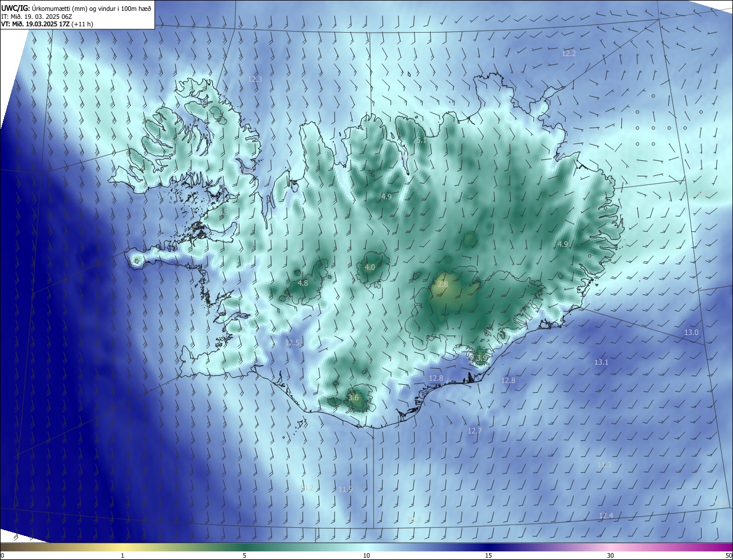Click the 12.4 value over the ocean
733x560 pixels.
[x=606, y=516]
